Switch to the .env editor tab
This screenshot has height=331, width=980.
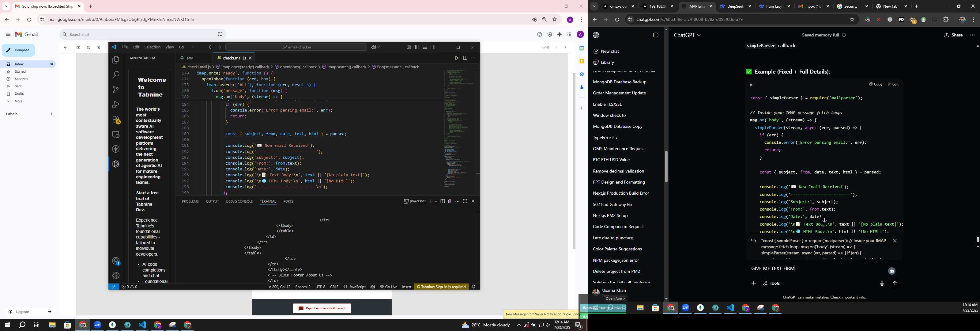(x=189, y=58)
